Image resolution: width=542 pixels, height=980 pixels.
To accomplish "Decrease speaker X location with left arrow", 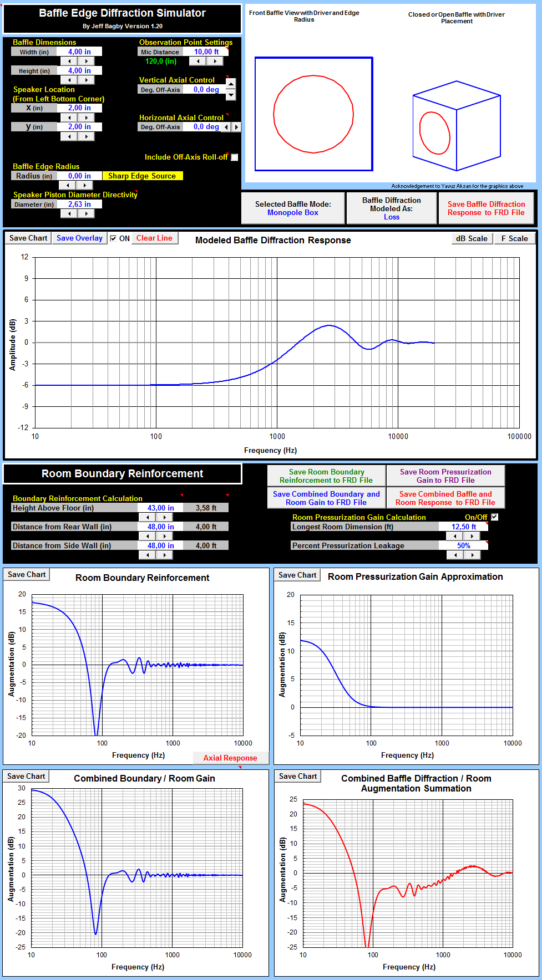I will pos(69,118).
